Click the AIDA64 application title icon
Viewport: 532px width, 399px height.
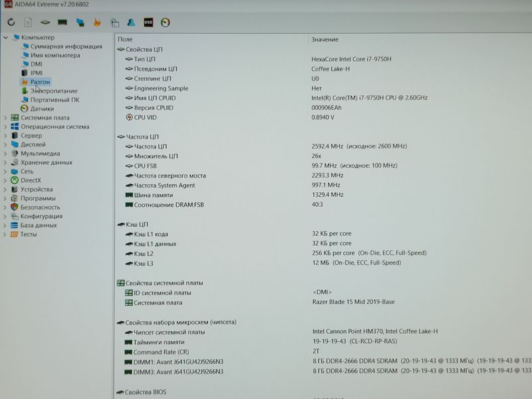(x=8, y=4)
